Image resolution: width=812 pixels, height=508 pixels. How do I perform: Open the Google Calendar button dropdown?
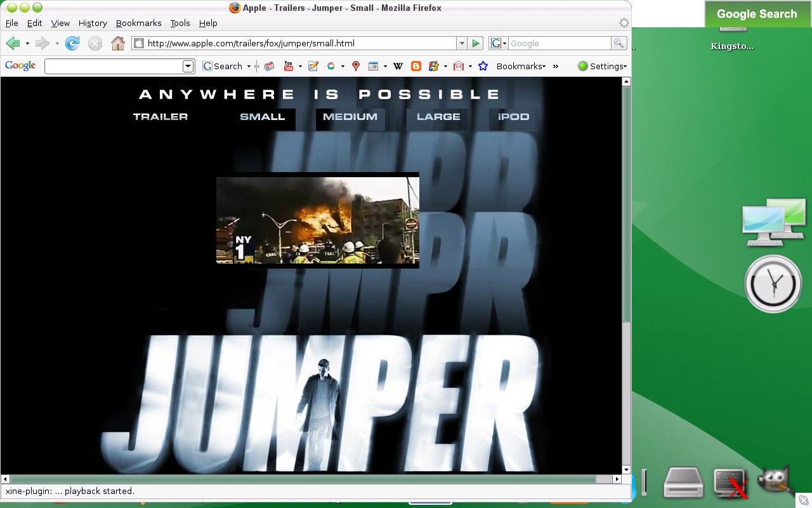click(385, 66)
